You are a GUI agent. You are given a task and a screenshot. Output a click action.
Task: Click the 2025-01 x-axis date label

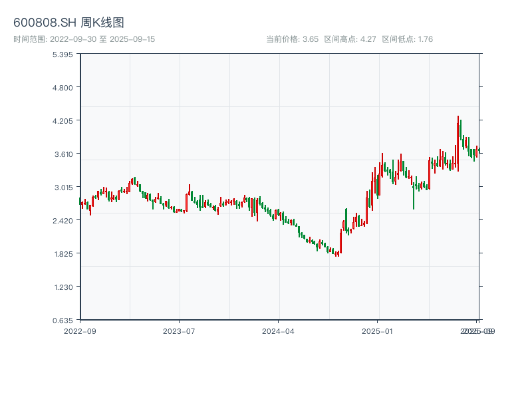[x=378, y=331]
